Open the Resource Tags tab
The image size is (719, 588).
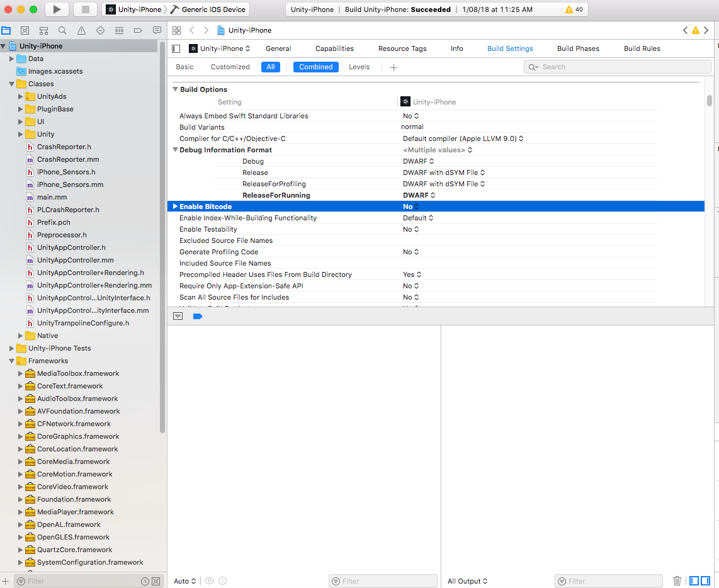point(402,48)
